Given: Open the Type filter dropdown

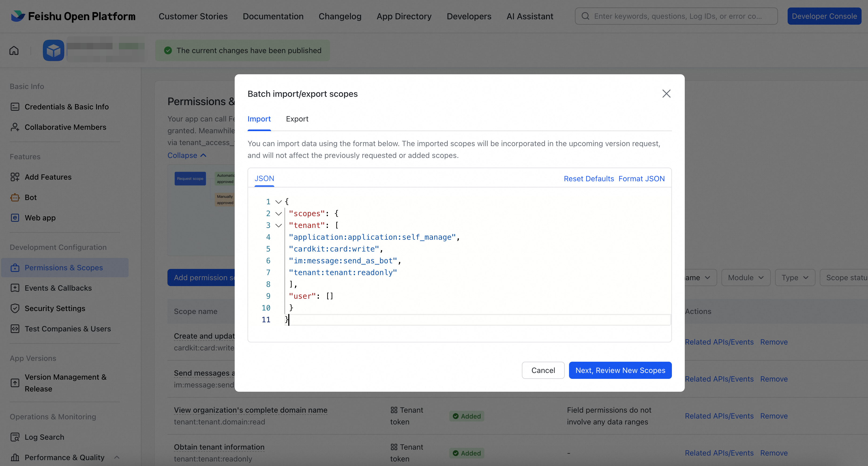Looking at the screenshot, I should 795,278.
